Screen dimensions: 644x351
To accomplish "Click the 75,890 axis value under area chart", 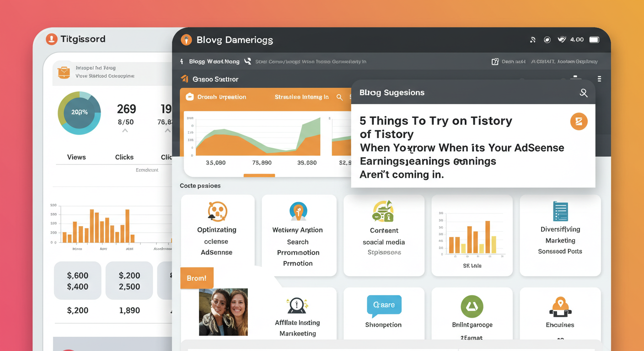I will point(262,163).
